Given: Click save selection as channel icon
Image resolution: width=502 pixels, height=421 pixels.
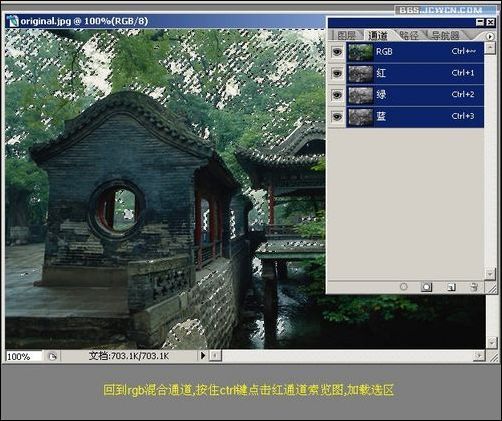Looking at the screenshot, I should 426,287.
